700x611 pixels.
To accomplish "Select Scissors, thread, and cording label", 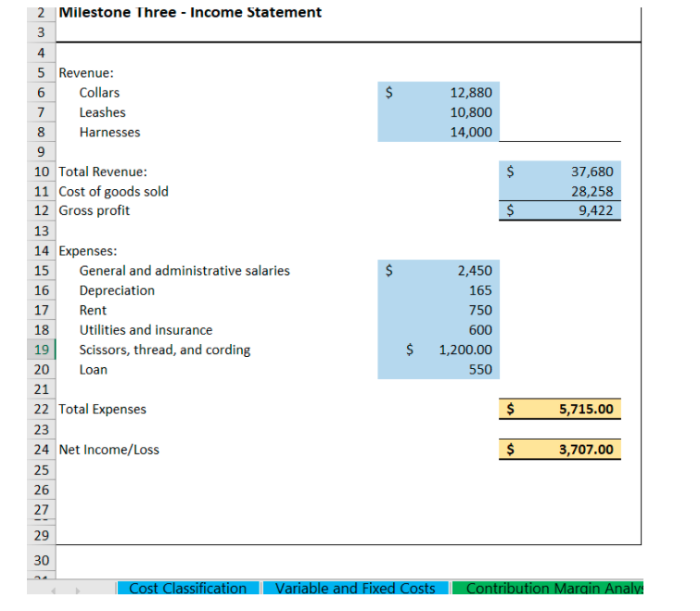I will [165, 350].
